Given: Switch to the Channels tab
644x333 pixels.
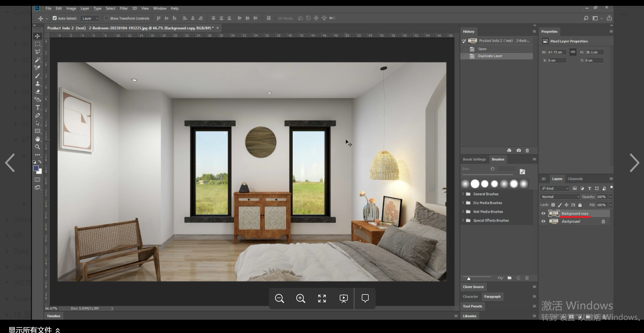Looking at the screenshot, I should [575, 179].
